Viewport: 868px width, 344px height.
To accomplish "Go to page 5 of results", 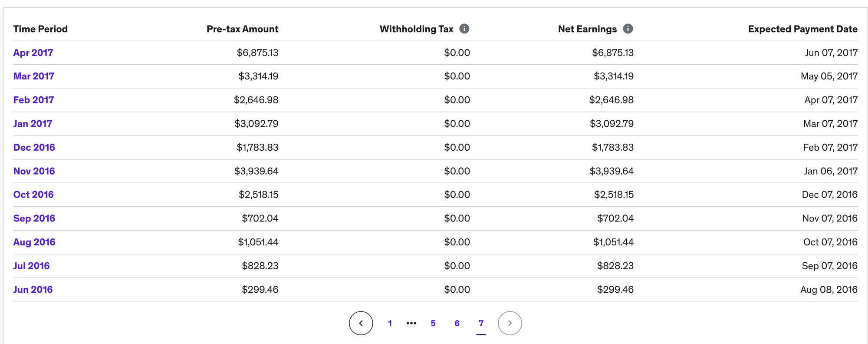I will coord(433,323).
